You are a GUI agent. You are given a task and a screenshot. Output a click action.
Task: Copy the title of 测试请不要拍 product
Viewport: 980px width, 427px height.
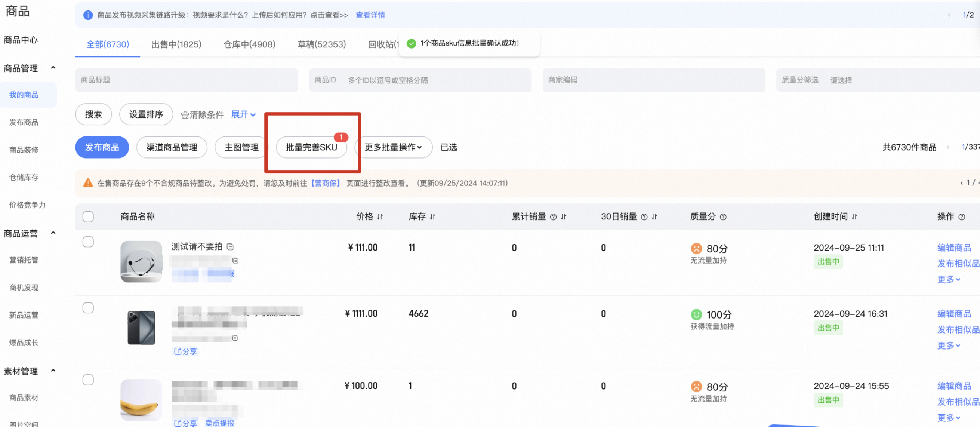coord(230,247)
